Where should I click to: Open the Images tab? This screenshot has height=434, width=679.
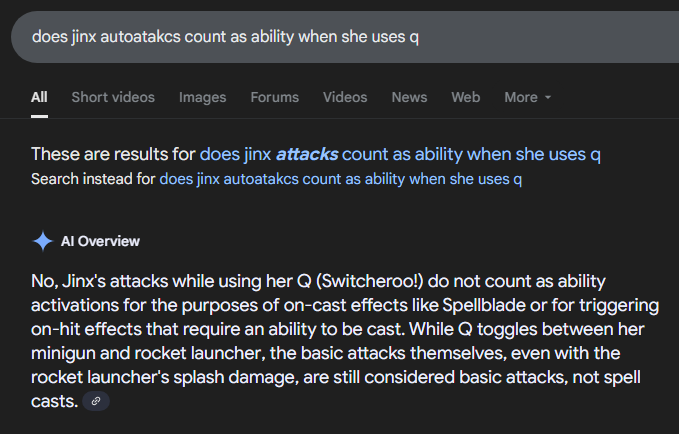click(202, 97)
